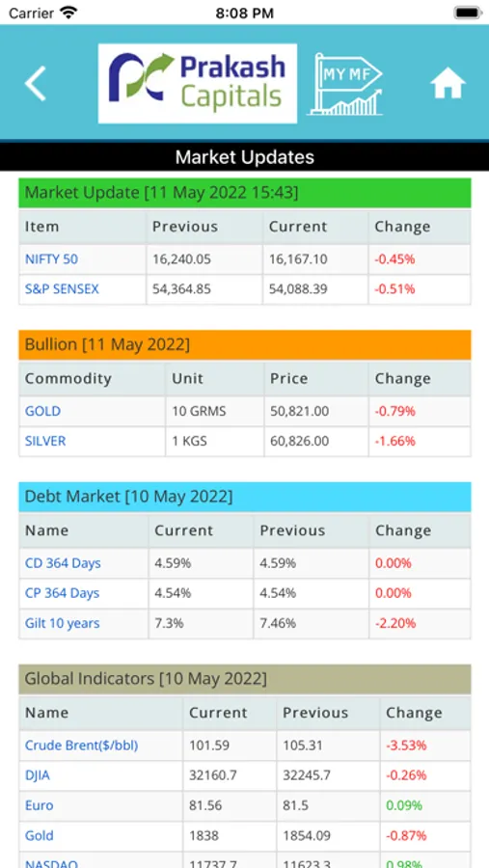
Task: Tap the battery indicator icon
Action: [x=468, y=13]
